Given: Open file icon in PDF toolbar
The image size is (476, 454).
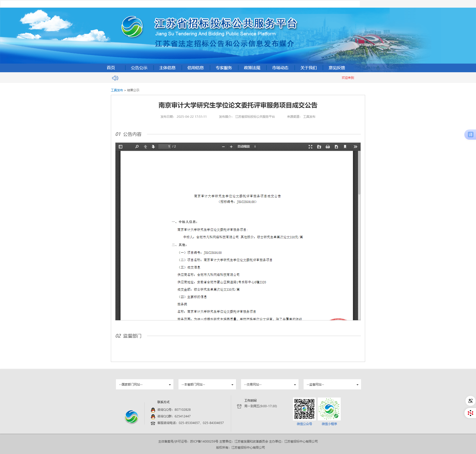Looking at the screenshot, I should coord(319,147).
